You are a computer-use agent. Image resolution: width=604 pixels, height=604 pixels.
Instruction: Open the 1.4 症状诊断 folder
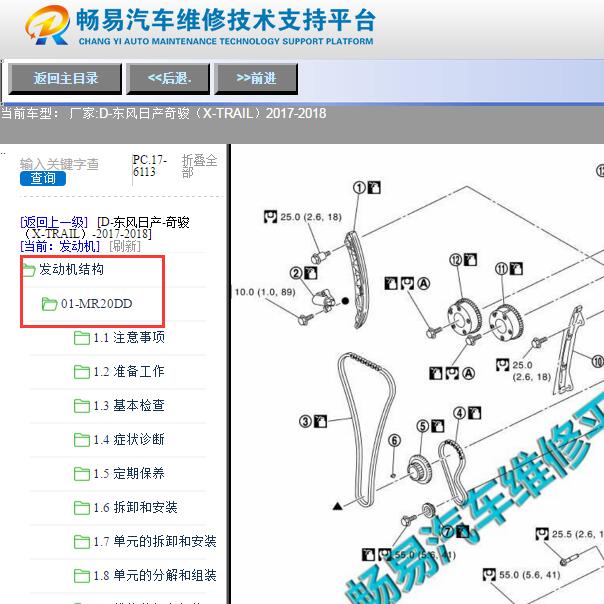point(129,439)
